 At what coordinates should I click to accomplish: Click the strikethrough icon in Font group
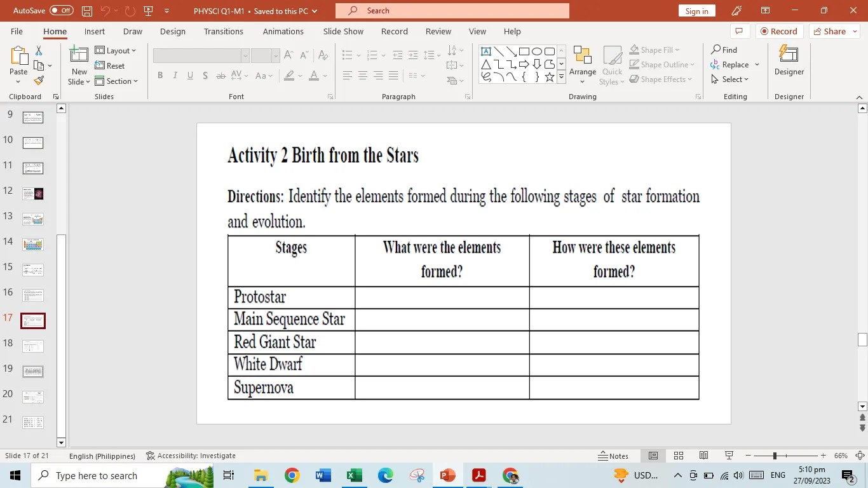[220, 76]
